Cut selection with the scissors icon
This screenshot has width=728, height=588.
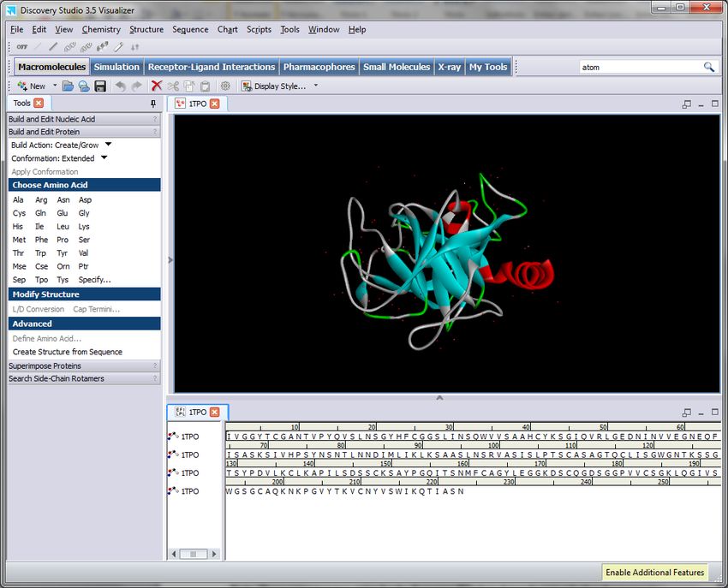click(173, 86)
